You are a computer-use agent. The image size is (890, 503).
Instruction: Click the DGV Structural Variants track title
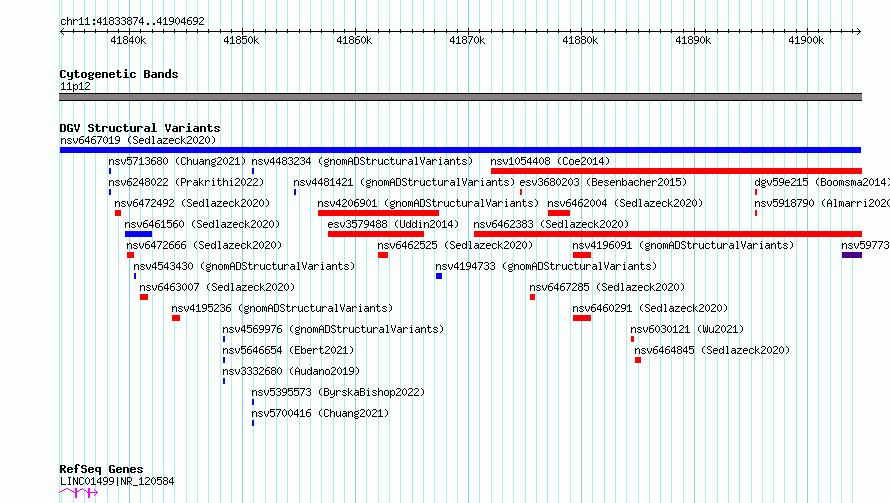[x=140, y=128]
